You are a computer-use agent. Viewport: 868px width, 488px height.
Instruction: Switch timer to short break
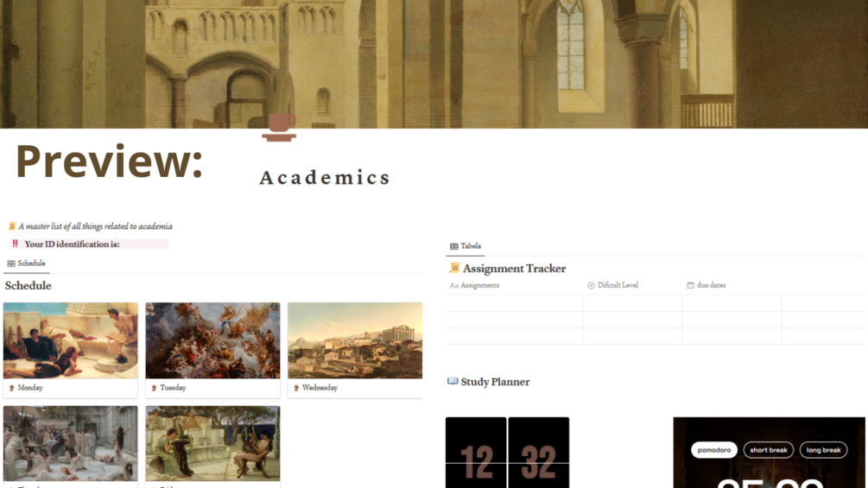coord(769,450)
